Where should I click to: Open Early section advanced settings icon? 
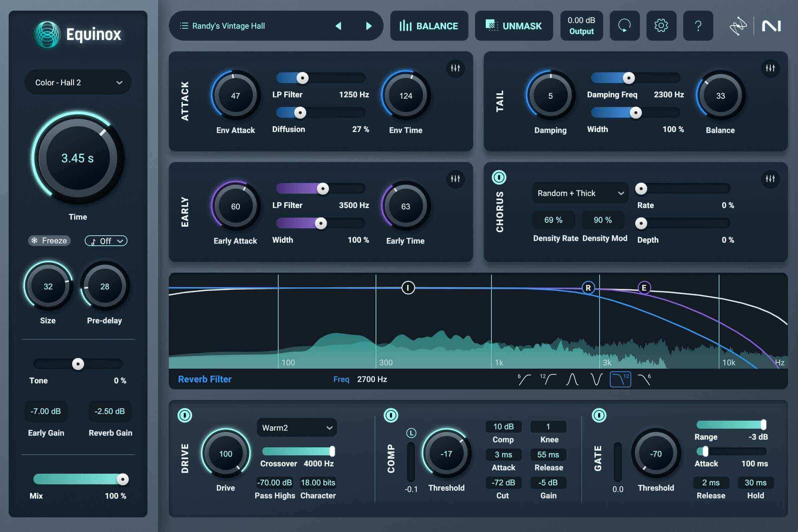click(x=455, y=179)
